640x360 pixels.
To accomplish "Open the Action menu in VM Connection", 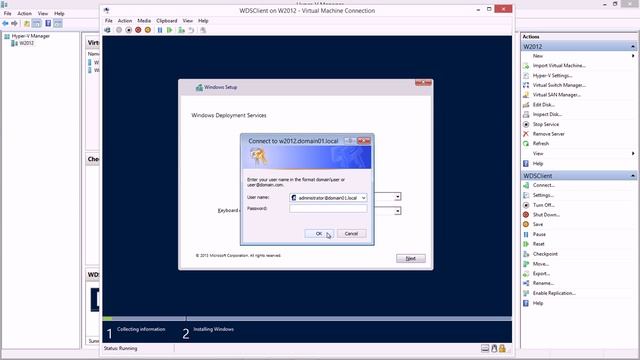I will tap(125, 21).
